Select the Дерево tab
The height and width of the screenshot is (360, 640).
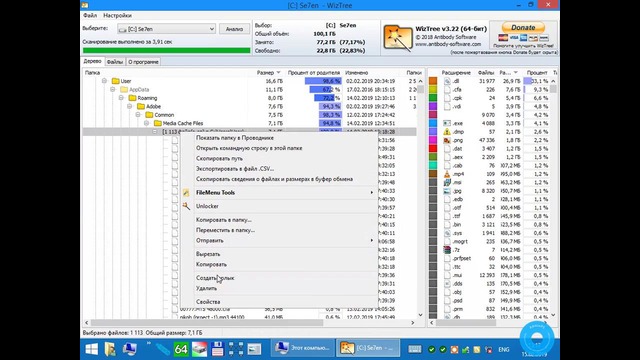tap(92, 61)
